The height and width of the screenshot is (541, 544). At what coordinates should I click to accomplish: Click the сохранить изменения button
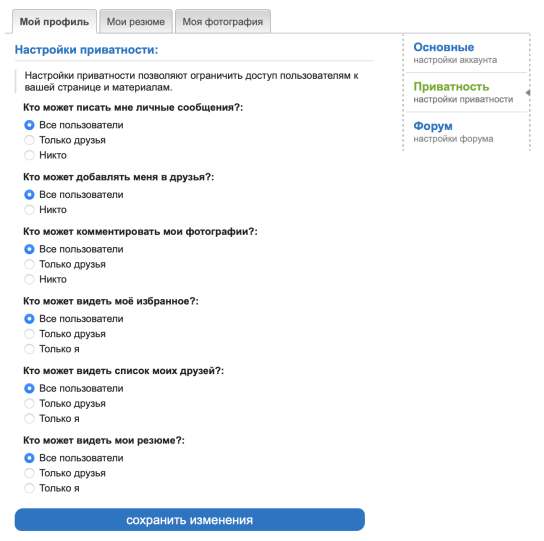click(189, 519)
